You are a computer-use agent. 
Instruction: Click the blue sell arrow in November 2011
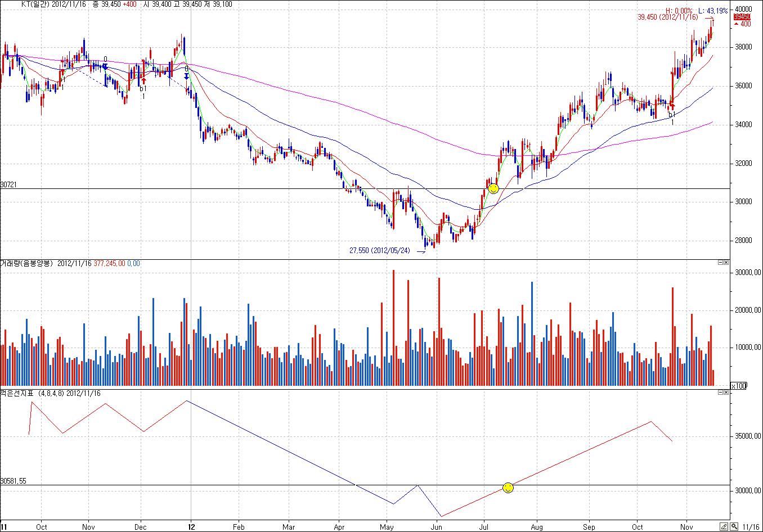click(x=105, y=66)
